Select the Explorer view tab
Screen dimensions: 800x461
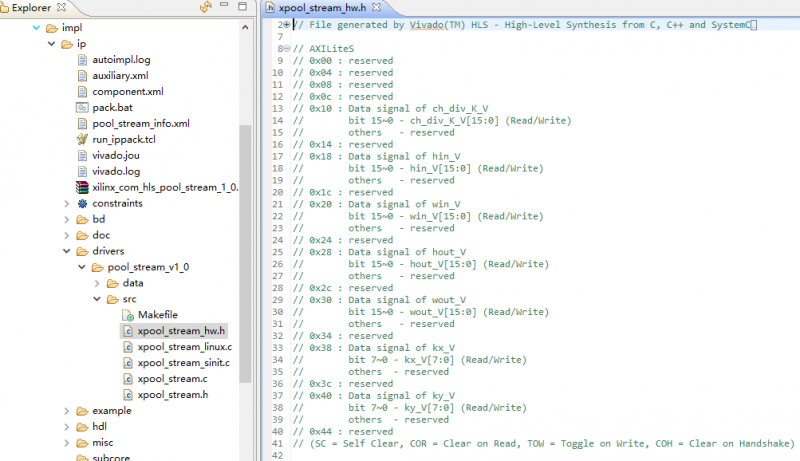click(x=30, y=8)
